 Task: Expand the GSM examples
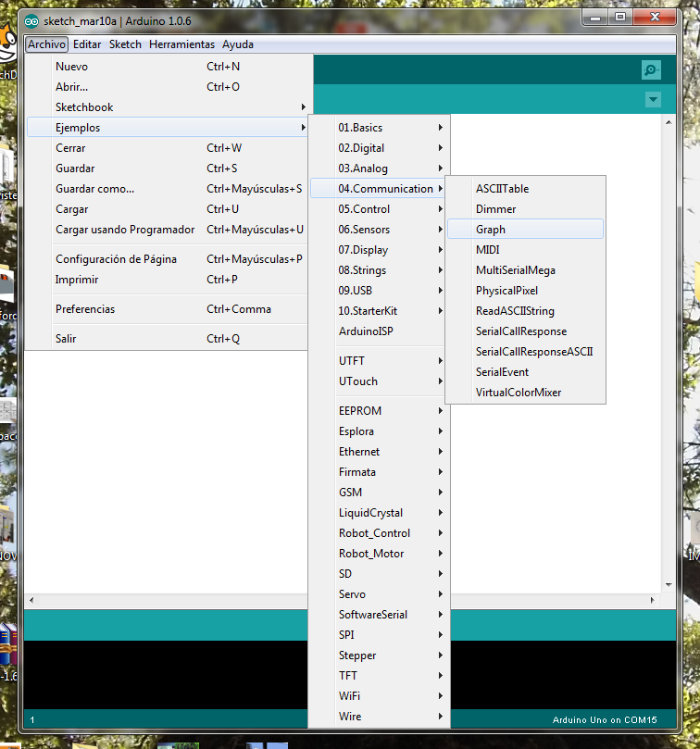(x=379, y=493)
